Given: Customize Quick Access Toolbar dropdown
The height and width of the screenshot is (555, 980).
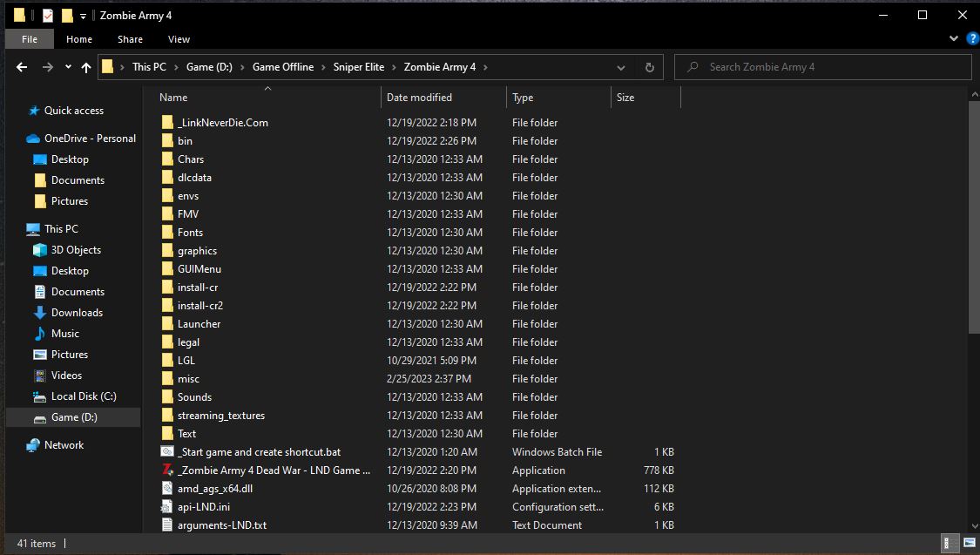Looking at the screenshot, I should point(84,16).
